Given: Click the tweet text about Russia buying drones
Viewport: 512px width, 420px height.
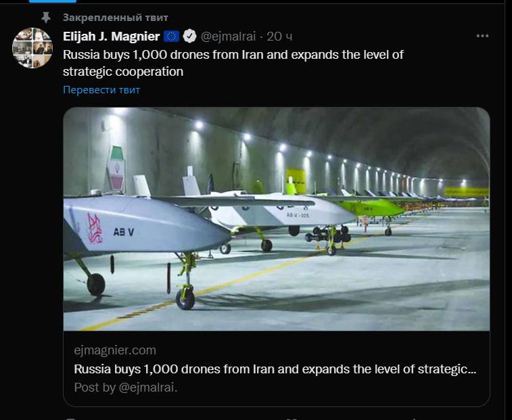Looking at the screenshot, I should click(x=233, y=62).
